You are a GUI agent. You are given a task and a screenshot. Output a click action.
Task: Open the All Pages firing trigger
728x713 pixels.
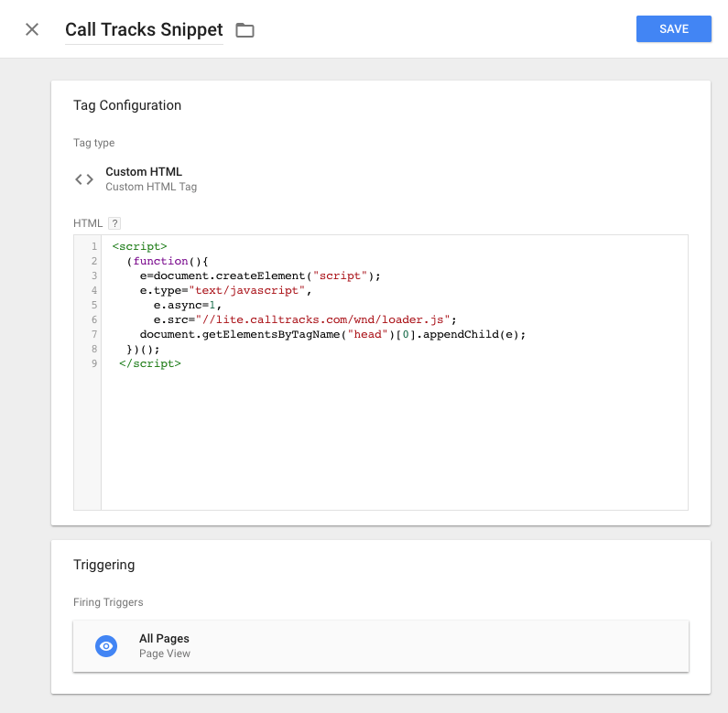381,645
